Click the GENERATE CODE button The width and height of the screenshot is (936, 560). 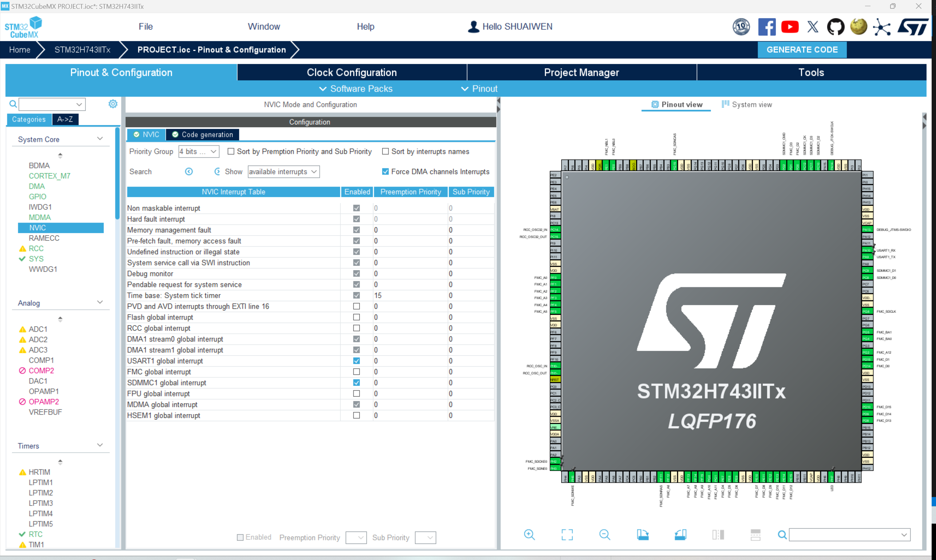802,50
